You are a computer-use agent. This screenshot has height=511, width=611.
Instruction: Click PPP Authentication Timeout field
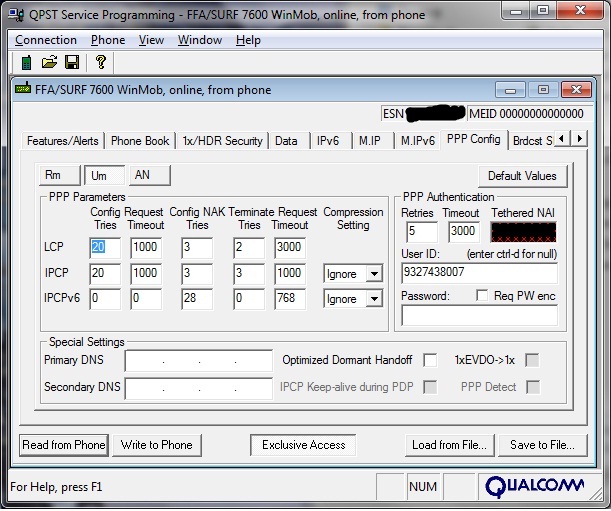464,232
